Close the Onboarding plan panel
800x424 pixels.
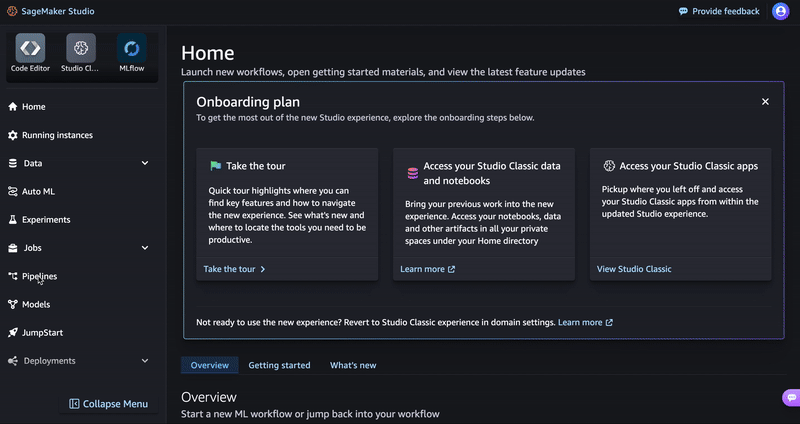tap(765, 102)
